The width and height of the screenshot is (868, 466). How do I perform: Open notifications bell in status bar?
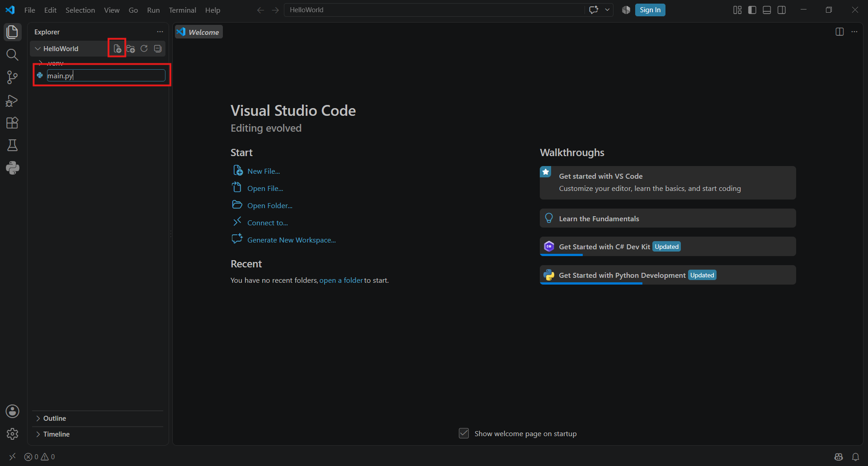[x=855, y=456]
